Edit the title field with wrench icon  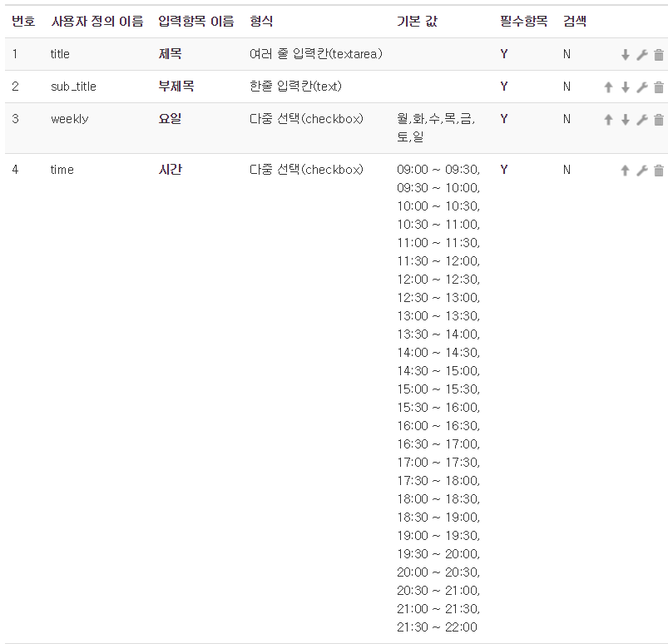click(642, 55)
